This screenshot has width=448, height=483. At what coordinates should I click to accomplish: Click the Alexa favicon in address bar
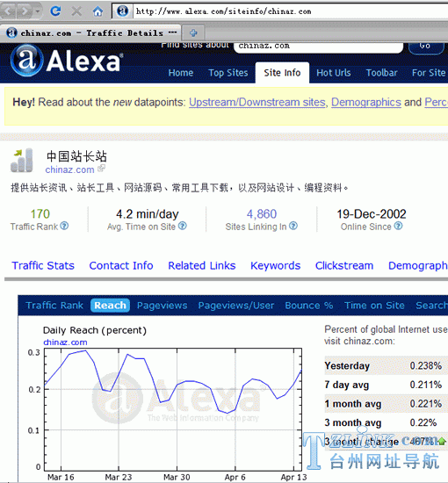point(123,11)
